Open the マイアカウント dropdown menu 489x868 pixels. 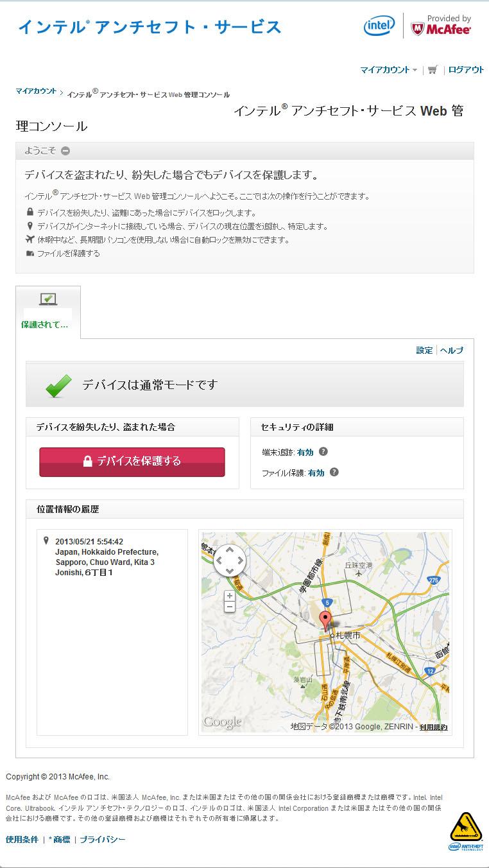tap(388, 70)
